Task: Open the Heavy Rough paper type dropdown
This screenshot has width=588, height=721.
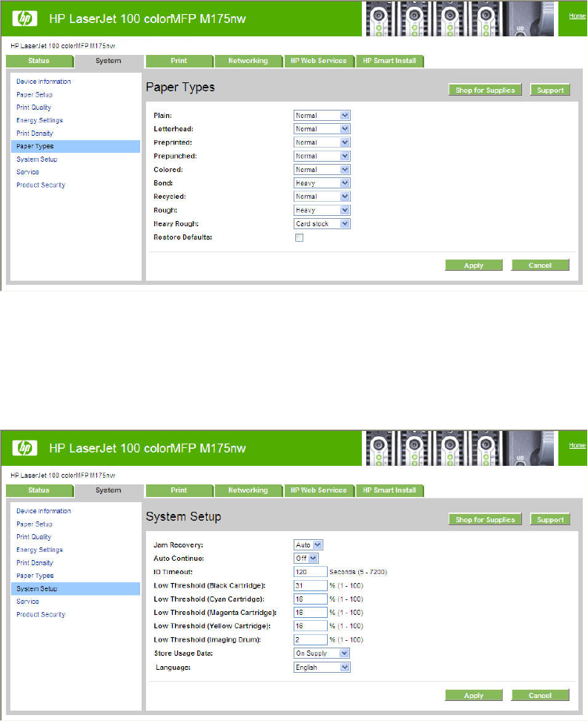Action: [322, 223]
